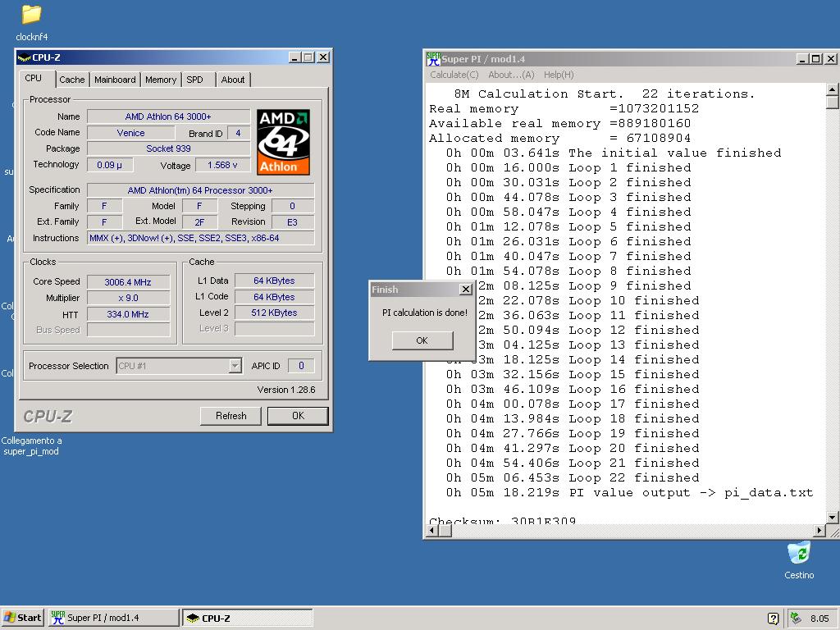840x630 pixels.
Task: Open the About tab in CPU-Z
Action: pyautogui.click(x=233, y=80)
